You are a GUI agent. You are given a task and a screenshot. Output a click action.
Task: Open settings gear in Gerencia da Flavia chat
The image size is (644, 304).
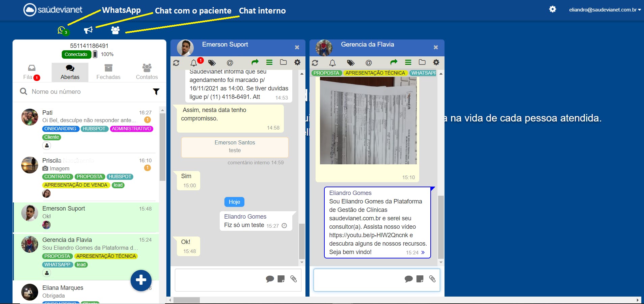click(436, 62)
